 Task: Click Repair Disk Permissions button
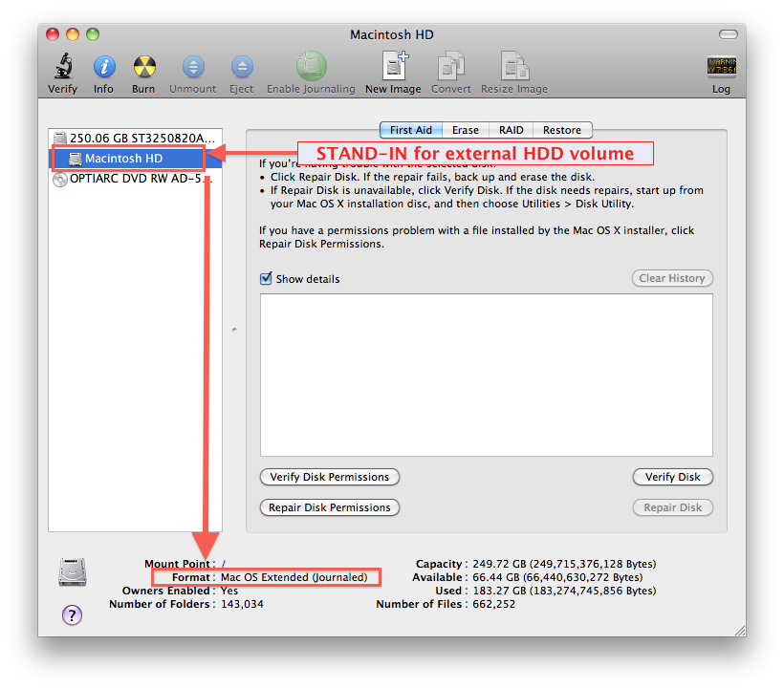point(330,507)
